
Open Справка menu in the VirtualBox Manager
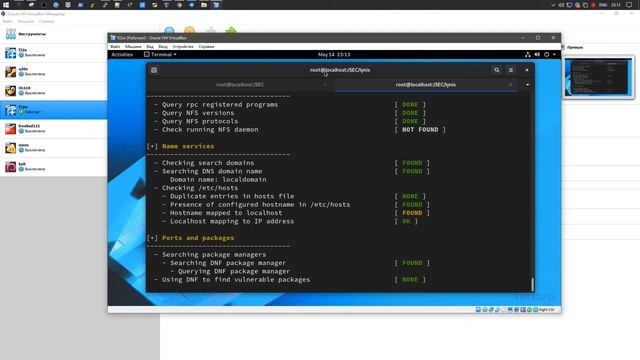click(47, 21)
